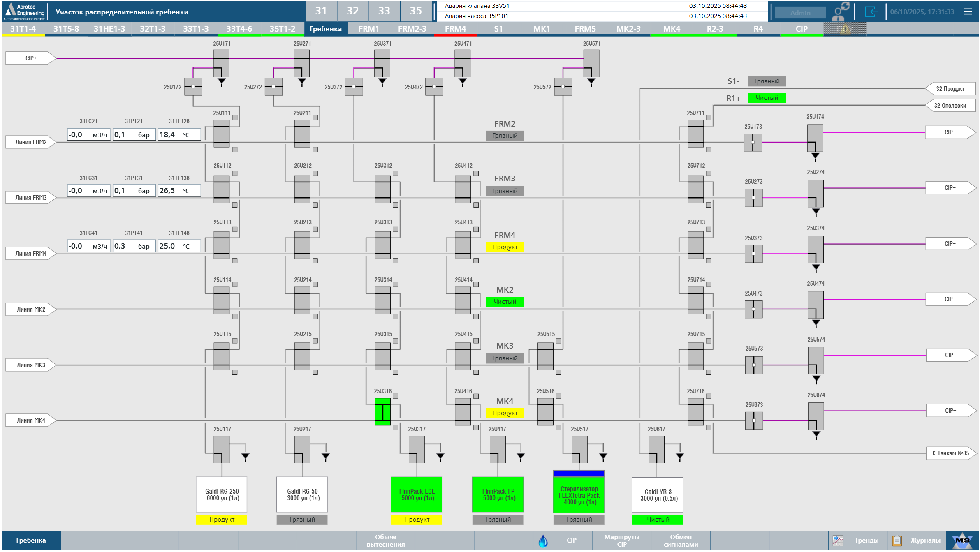980x552 pixels.
Task: Switch to the FRM4 tab
Action: tap(456, 29)
